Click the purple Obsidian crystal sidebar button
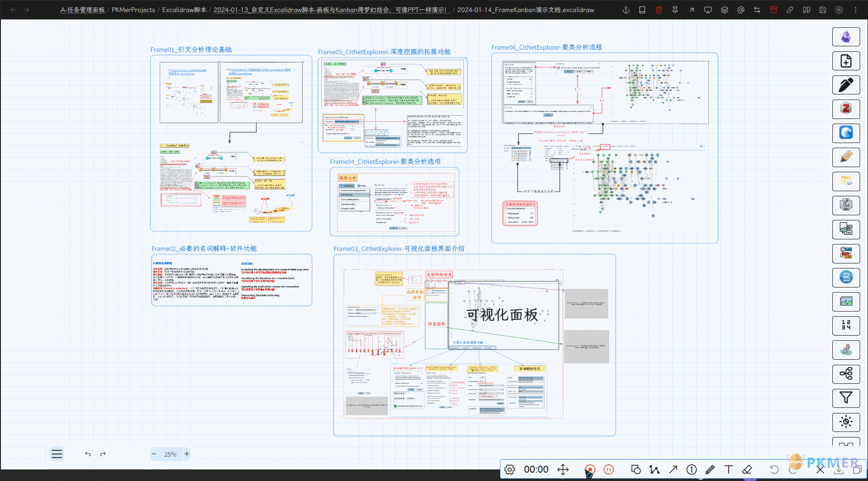This screenshot has width=868, height=481. tap(846, 37)
